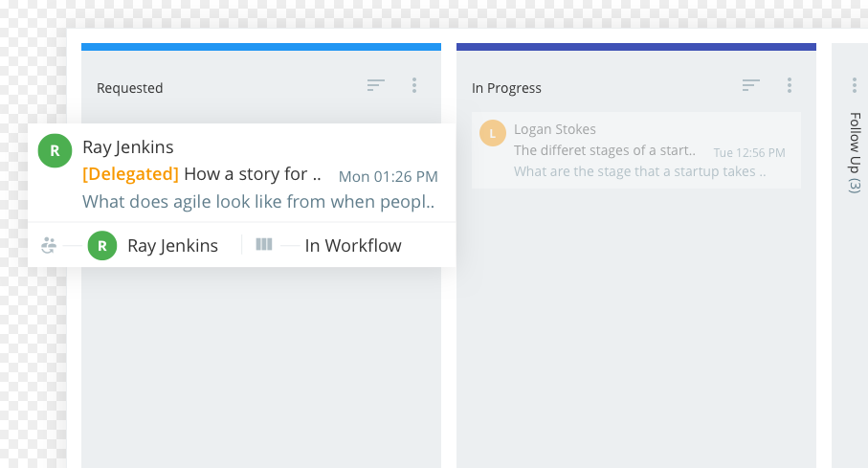Click Logan Stokes' orange avatar
The height and width of the screenshot is (468, 868).
pyautogui.click(x=492, y=133)
